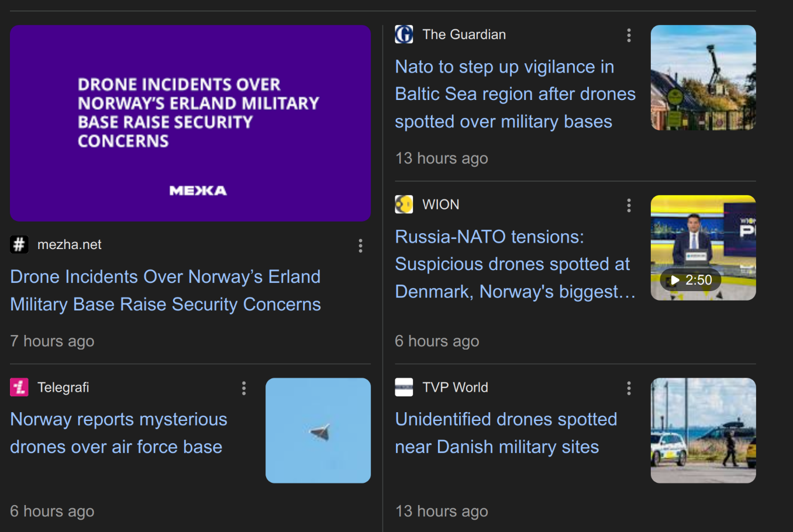This screenshot has width=793, height=532.
Task: Click The Guardian article thumbnail image
Action: pyautogui.click(x=703, y=78)
